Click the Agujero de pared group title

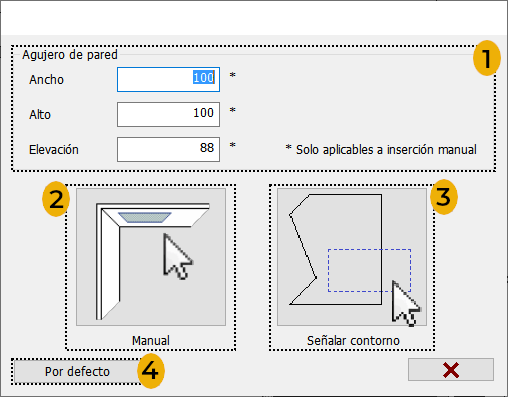tap(70, 55)
